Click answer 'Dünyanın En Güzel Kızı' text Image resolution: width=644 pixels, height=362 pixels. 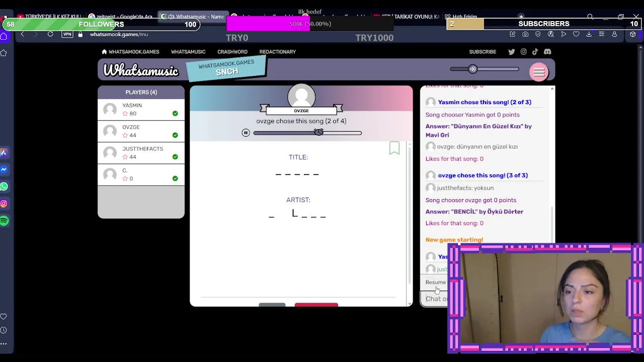click(478, 131)
